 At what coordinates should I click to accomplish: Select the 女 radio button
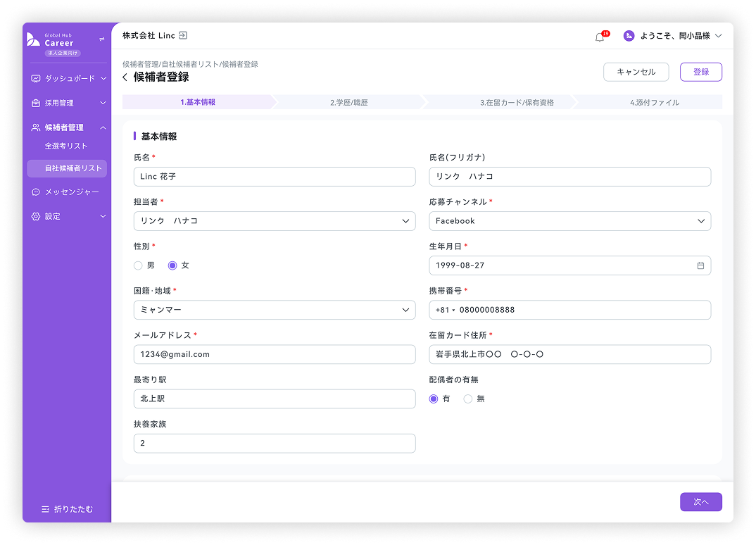coord(172,265)
